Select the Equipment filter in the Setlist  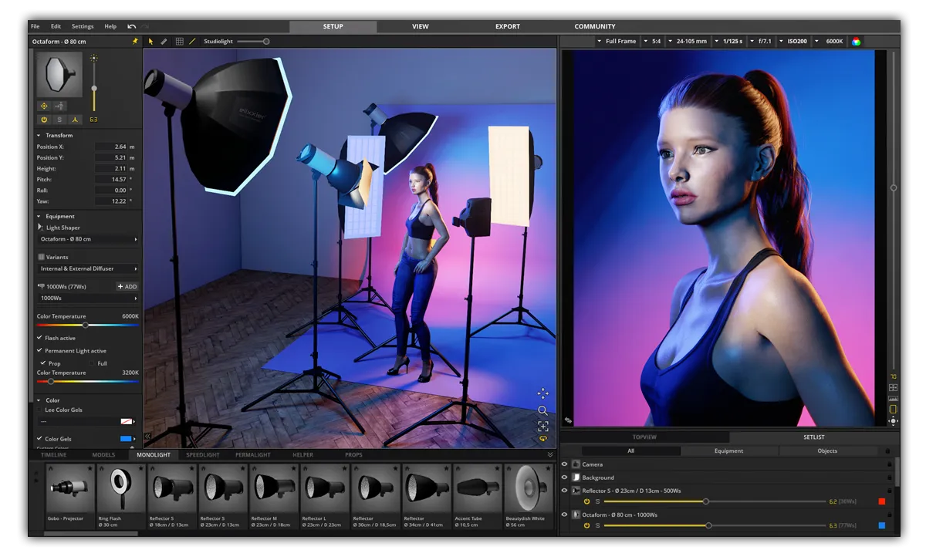tap(729, 450)
